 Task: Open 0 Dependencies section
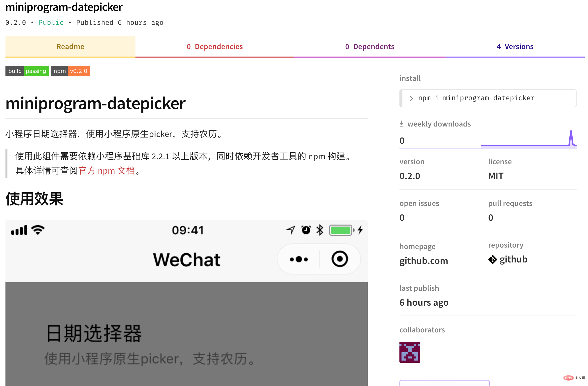click(x=215, y=46)
